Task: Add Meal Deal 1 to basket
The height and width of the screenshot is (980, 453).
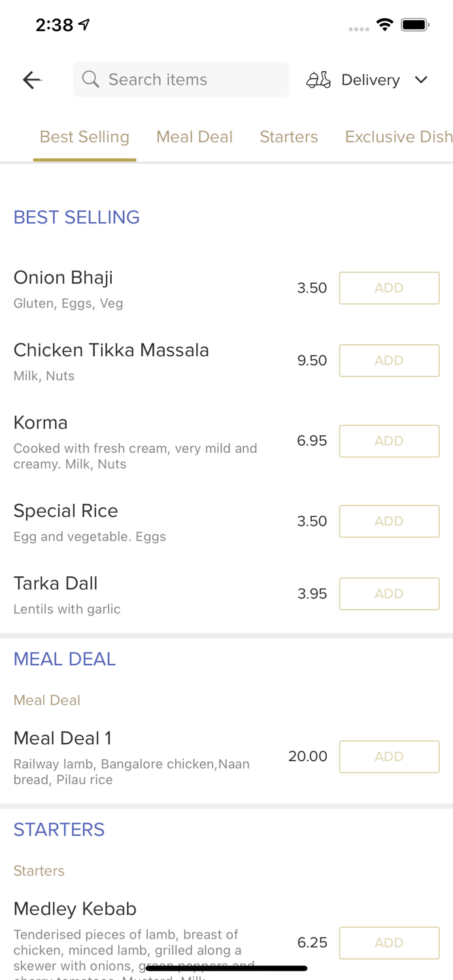Action: 389,757
